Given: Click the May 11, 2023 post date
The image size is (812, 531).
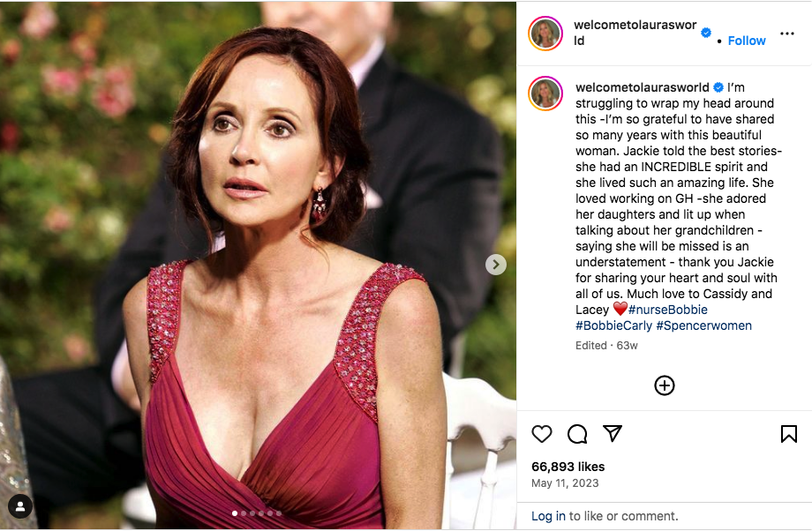Looking at the screenshot, I should pyautogui.click(x=565, y=482).
